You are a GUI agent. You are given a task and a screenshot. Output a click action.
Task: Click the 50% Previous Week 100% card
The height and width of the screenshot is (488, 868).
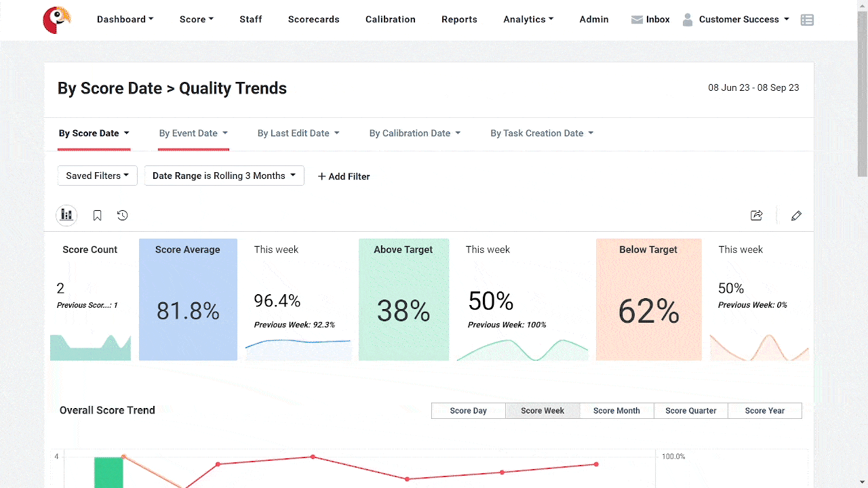point(522,300)
